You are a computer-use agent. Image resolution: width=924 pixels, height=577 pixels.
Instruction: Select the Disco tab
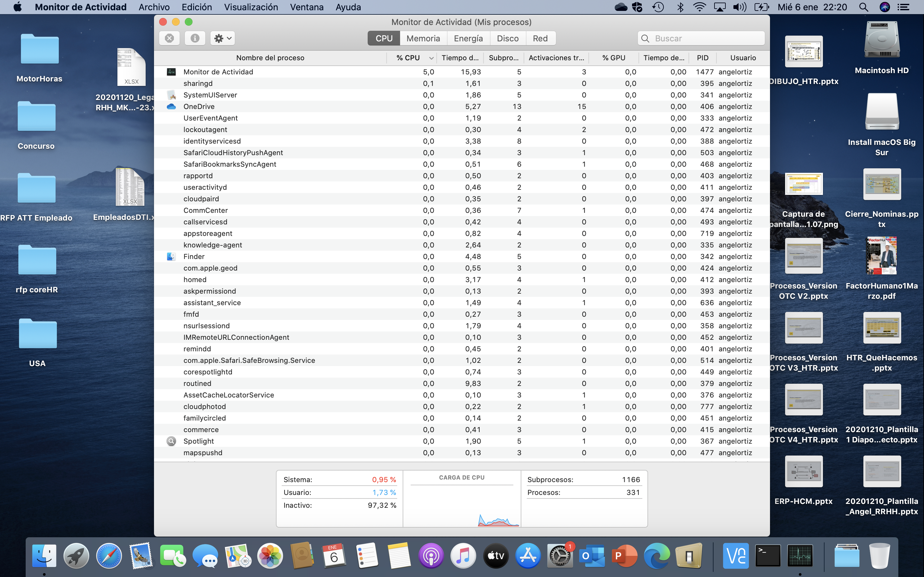508,38
